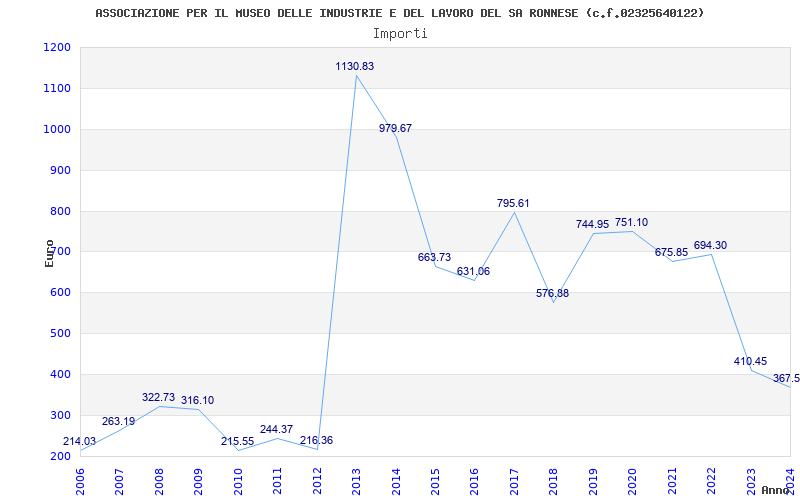Click the 2018 year label on x-axis
This screenshot has height=500, width=800.
tap(554, 481)
